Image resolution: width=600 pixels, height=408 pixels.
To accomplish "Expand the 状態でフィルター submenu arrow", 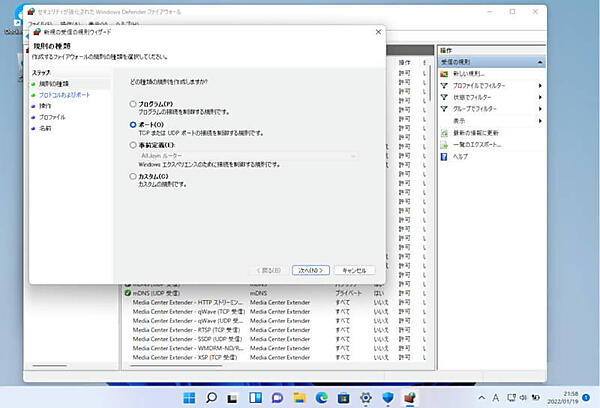I will click(540, 98).
